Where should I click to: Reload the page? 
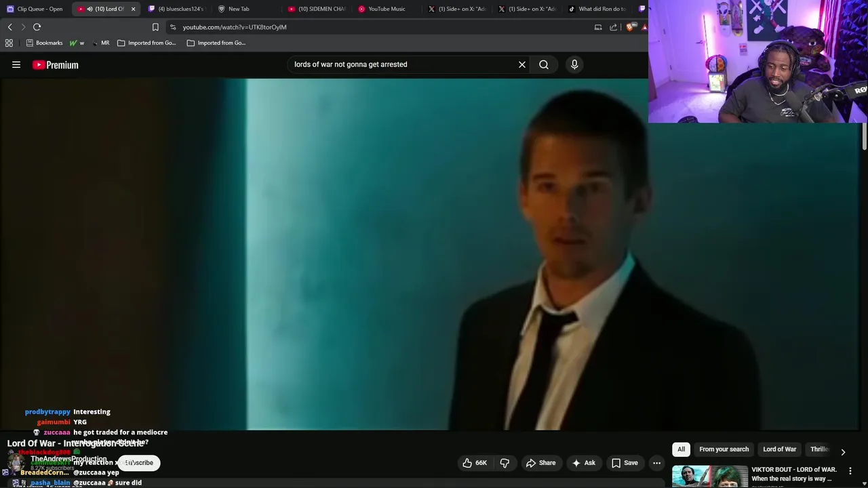(x=37, y=27)
